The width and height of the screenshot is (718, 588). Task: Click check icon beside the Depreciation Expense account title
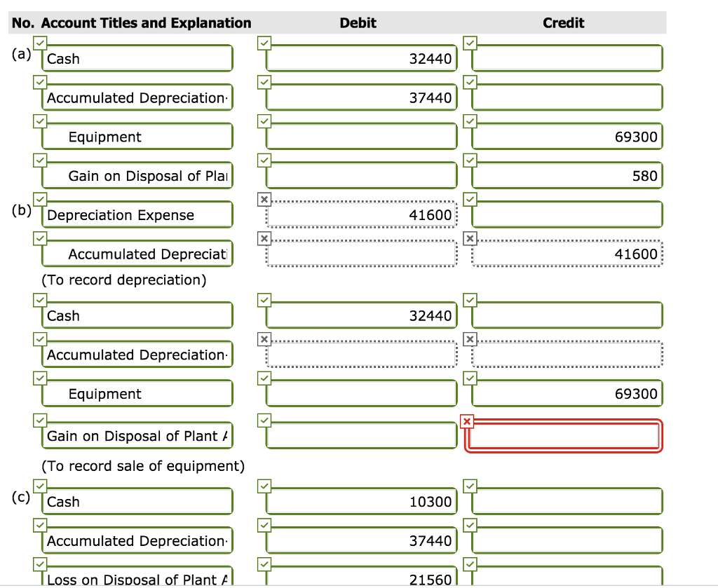(39, 200)
